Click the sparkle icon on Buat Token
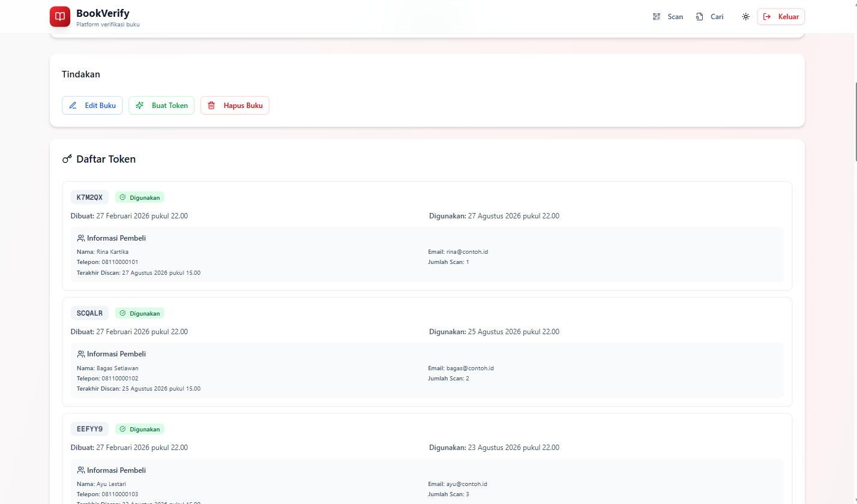Screen dimensions: 857x504 (x=140, y=106)
